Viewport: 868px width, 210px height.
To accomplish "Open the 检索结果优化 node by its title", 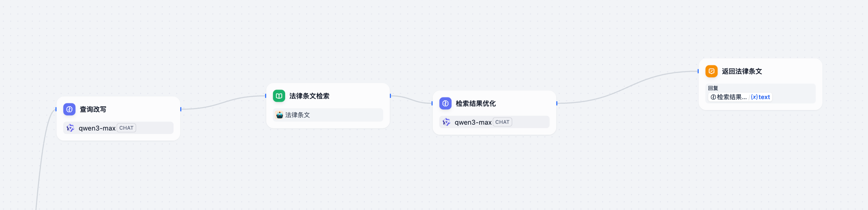I will point(475,103).
